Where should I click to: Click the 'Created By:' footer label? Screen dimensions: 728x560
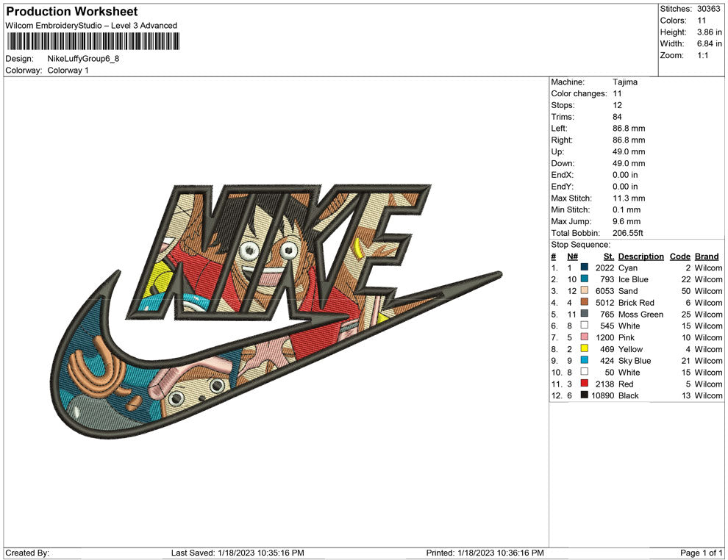click(x=27, y=553)
